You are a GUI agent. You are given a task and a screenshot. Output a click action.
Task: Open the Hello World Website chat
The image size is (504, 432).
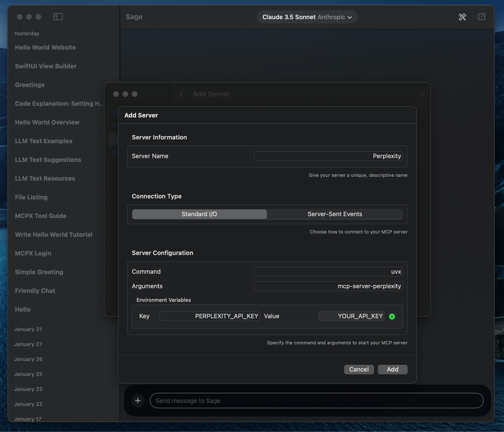tap(45, 48)
